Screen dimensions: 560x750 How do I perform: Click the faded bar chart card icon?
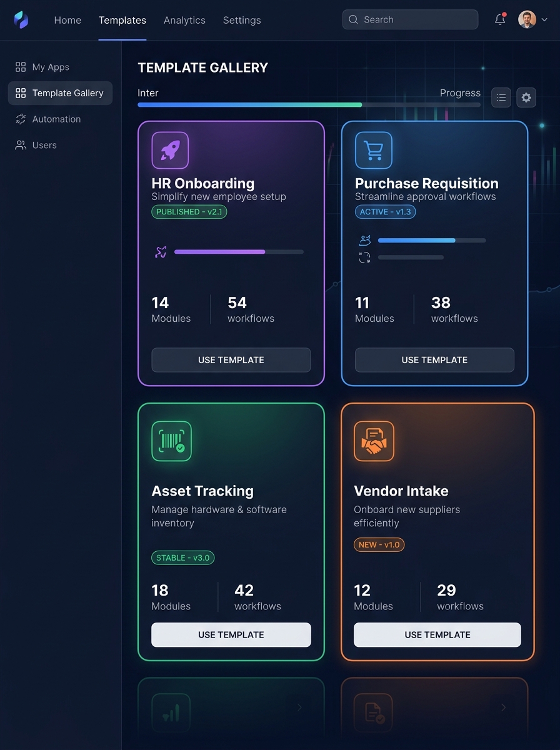click(x=171, y=713)
